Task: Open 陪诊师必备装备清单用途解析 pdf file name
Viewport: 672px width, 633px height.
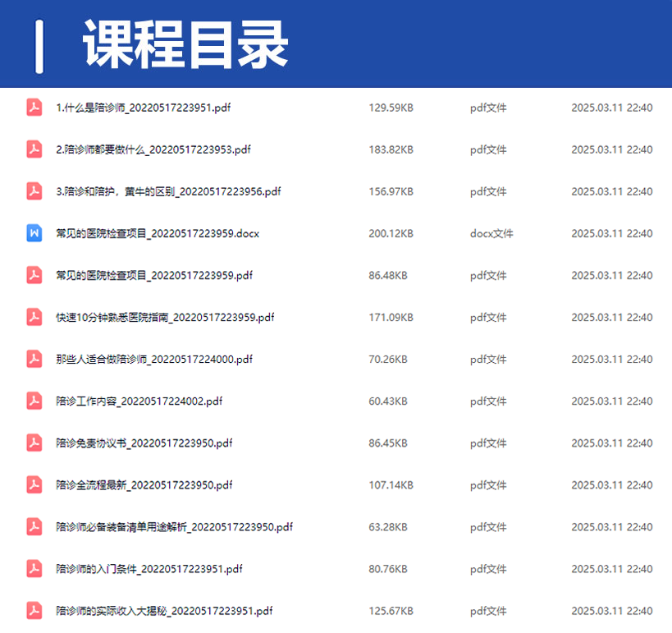Action: point(175,527)
